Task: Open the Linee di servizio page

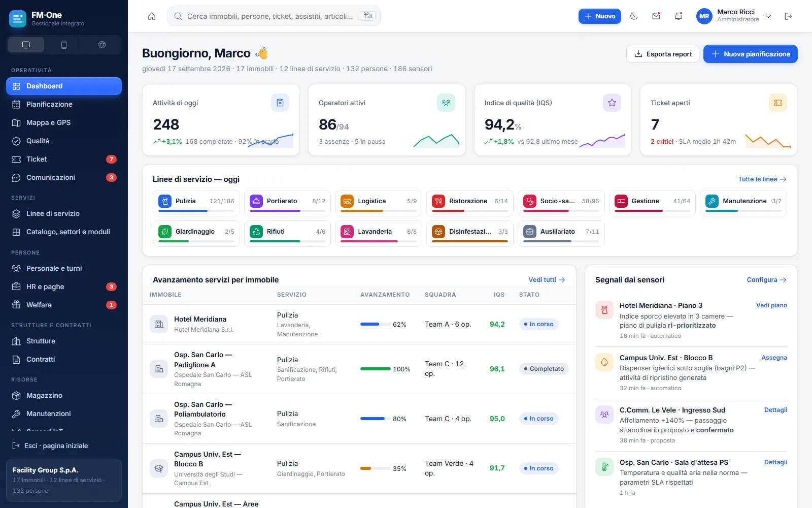Action: (x=64, y=213)
